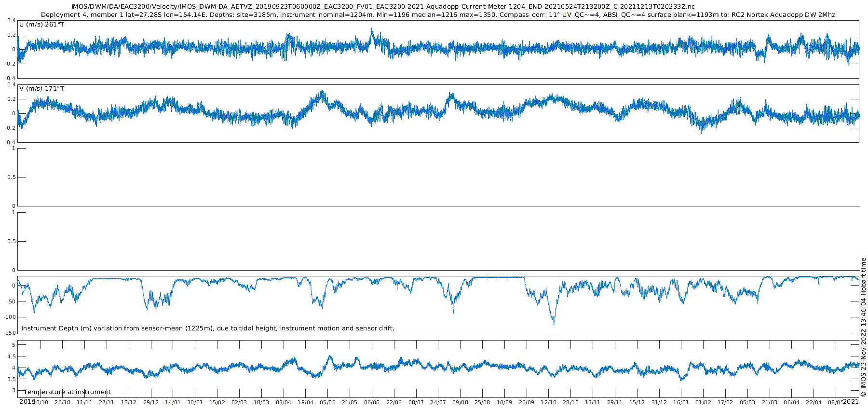Viewport: 868px width, 410px height.
Task: Select the '13/11' date tick label
Action: click(593, 402)
